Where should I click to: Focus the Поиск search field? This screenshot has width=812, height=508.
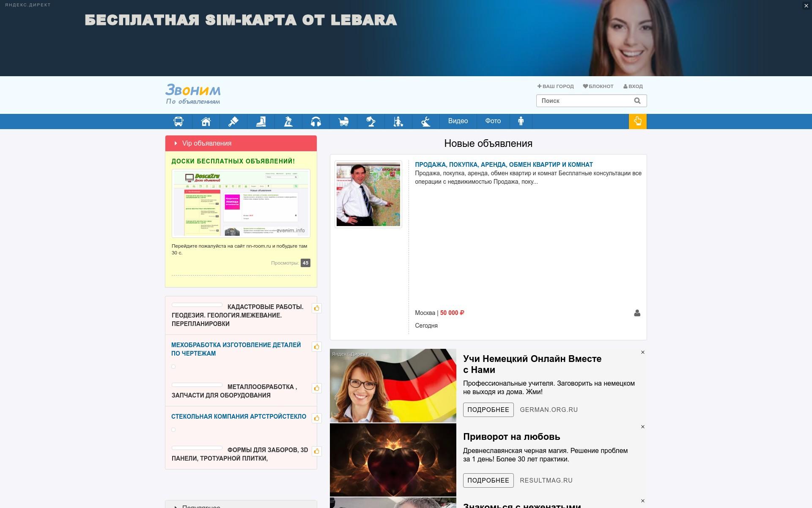coord(591,101)
